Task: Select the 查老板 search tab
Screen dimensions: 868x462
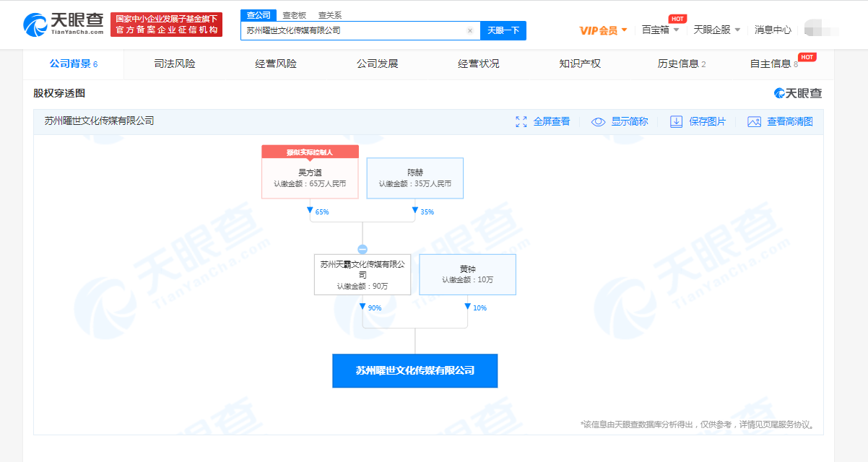Action: 295,15
